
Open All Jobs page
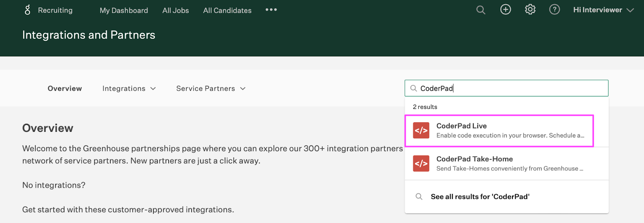coord(175,10)
